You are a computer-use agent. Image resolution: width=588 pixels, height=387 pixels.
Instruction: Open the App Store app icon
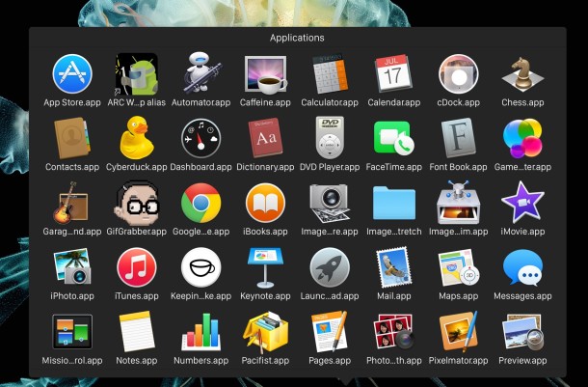pyautogui.click(x=72, y=74)
